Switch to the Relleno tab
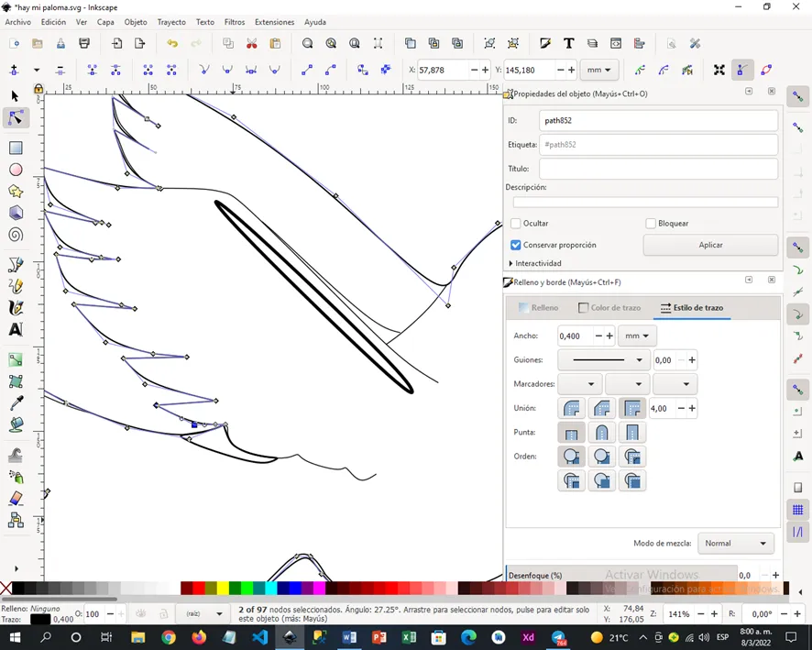 coord(539,308)
